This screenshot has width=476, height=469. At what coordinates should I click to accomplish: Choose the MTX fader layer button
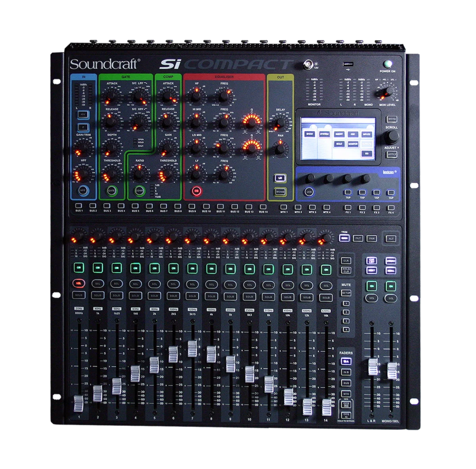[x=346, y=394]
